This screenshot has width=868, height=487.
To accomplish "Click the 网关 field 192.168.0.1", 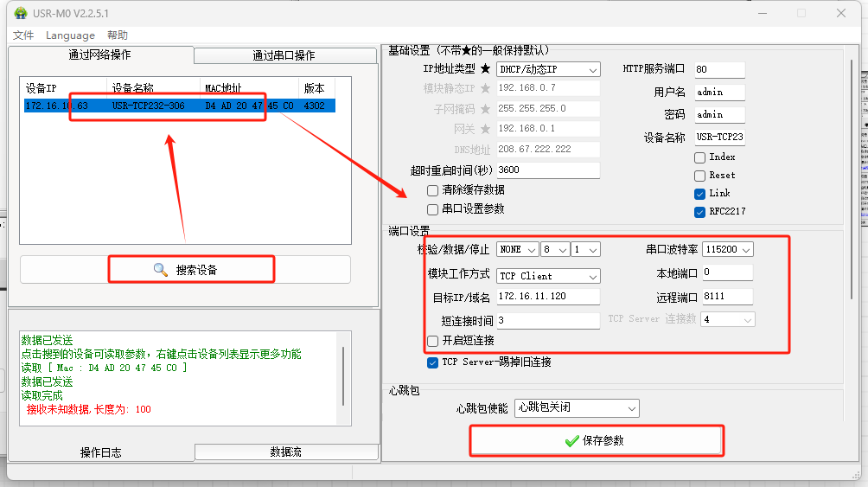I will tap(548, 129).
